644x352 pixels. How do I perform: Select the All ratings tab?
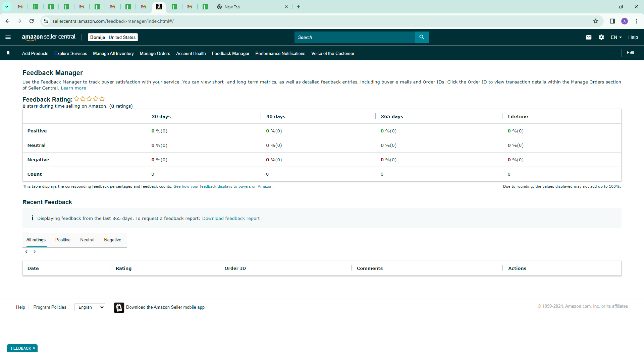[36, 240]
